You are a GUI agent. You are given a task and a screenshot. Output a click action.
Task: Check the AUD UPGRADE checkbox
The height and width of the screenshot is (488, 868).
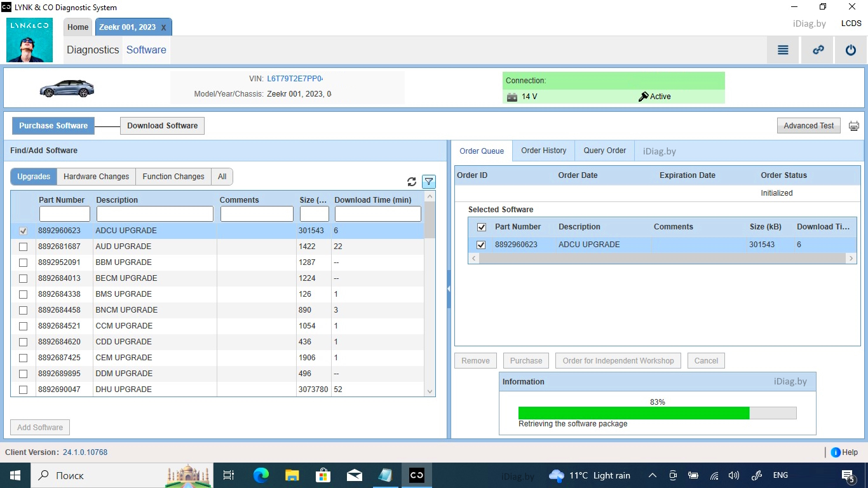click(x=24, y=247)
